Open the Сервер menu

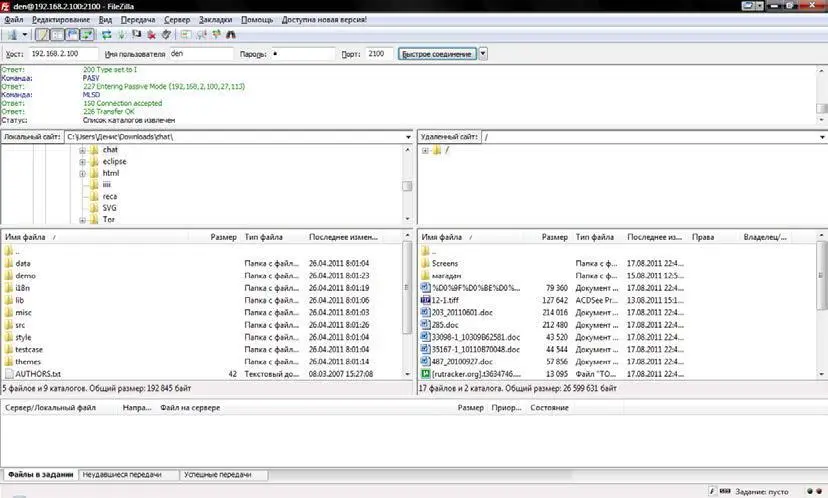[177, 20]
